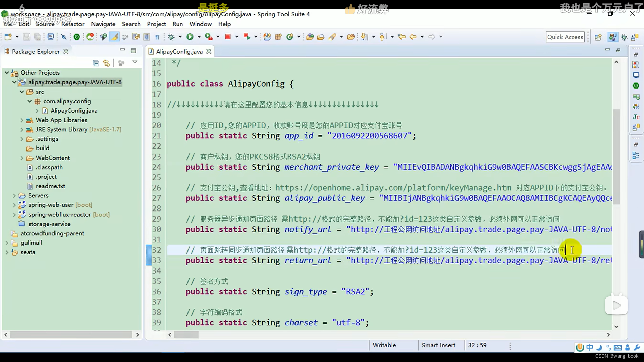Expand the AlipayConfig.java tree node
Screen dimensions: 644x362
click(37, 110)
